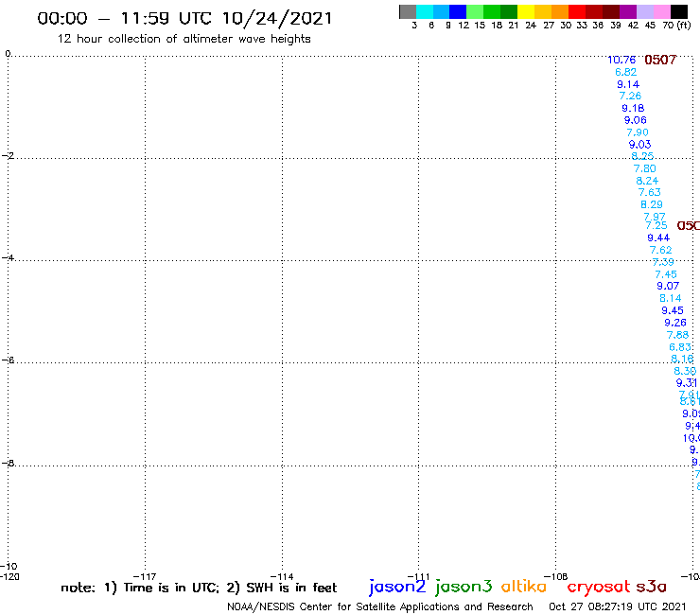700x615 pixels.
Task: Click the 9.07 wave height value
Action: (668, 287)
